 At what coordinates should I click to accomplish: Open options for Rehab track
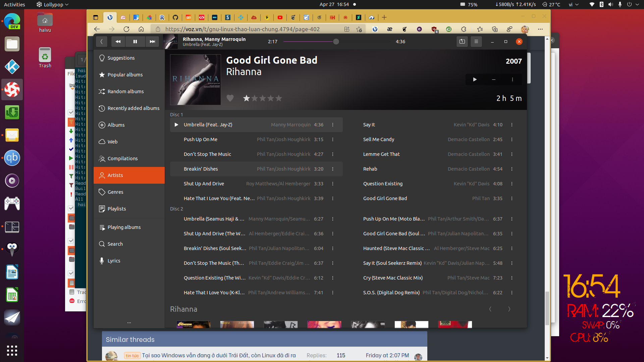pos(512,169)
